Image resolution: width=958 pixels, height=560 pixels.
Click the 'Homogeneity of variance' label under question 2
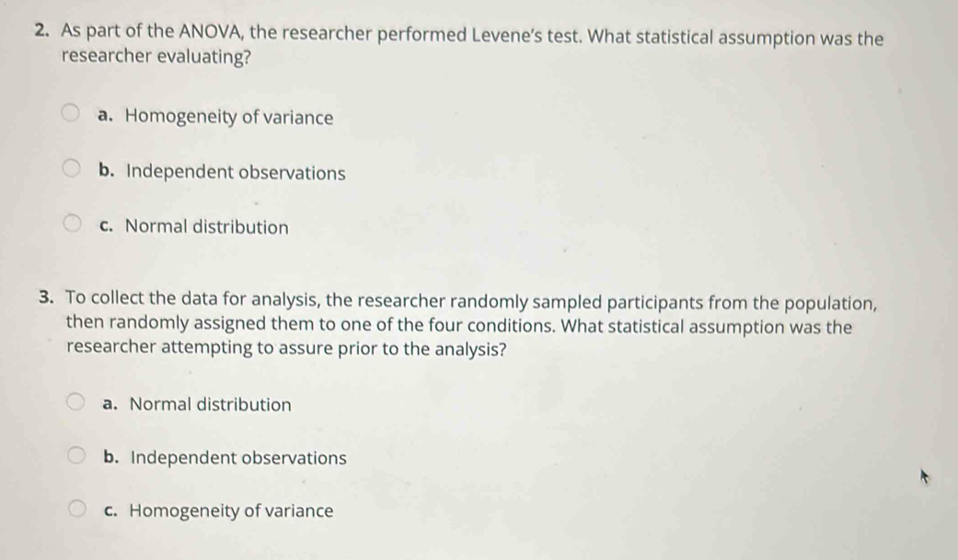click(228, 117)
